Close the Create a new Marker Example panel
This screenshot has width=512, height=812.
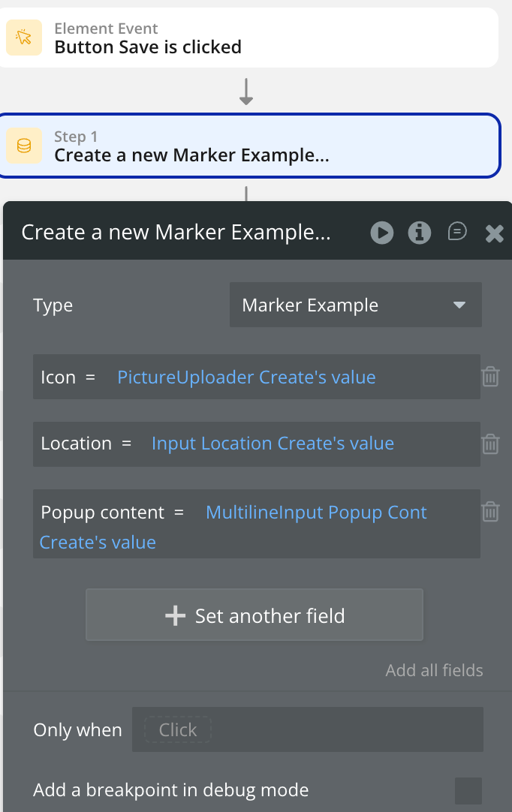tap(494, 233)
